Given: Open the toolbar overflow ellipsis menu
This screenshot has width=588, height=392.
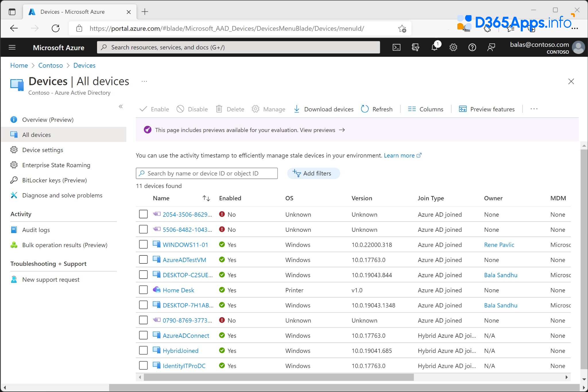Looking at the screenshot, I should pyautogui.click(x=534, y=109).
